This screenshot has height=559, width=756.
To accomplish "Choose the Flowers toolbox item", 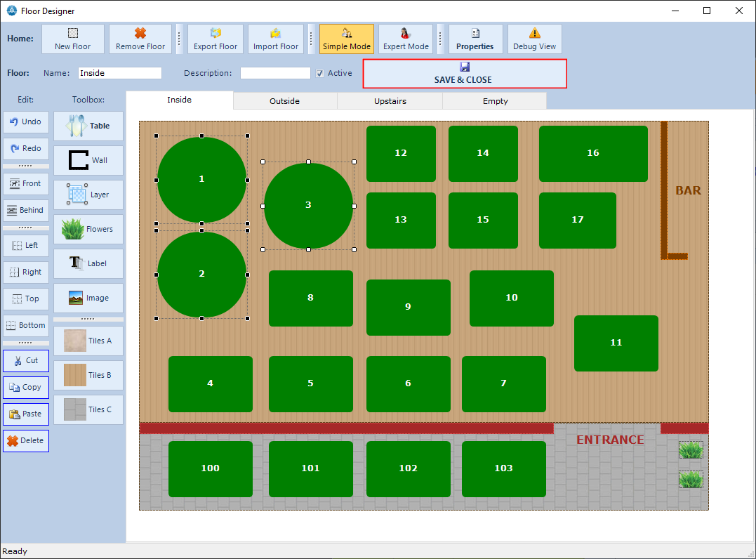I will coord(88,229).
